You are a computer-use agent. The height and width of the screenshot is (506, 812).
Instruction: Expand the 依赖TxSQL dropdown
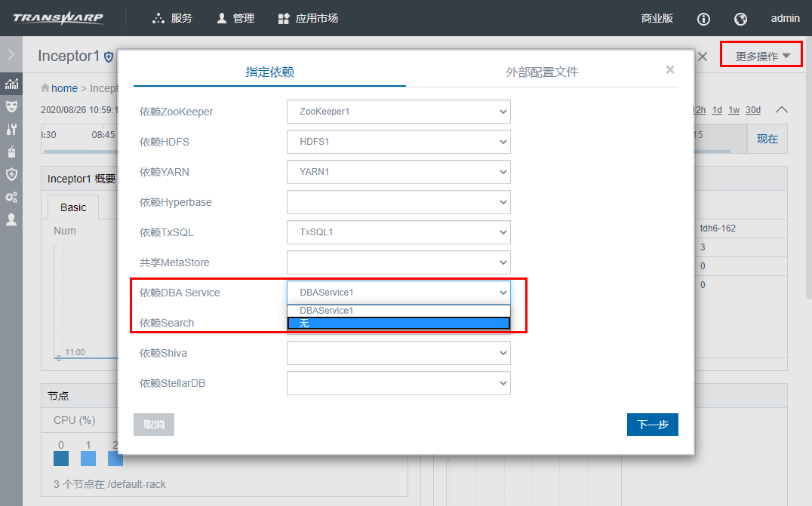398,232
